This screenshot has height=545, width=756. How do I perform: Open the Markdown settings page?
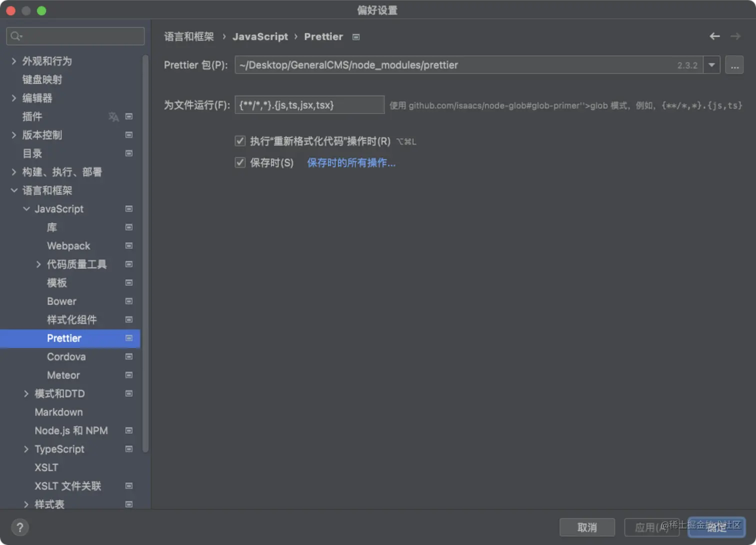click(x=58, y=412)
